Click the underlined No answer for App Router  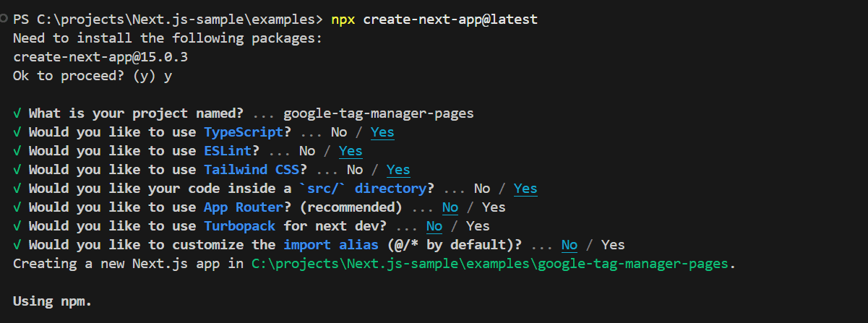click(450, 207)
